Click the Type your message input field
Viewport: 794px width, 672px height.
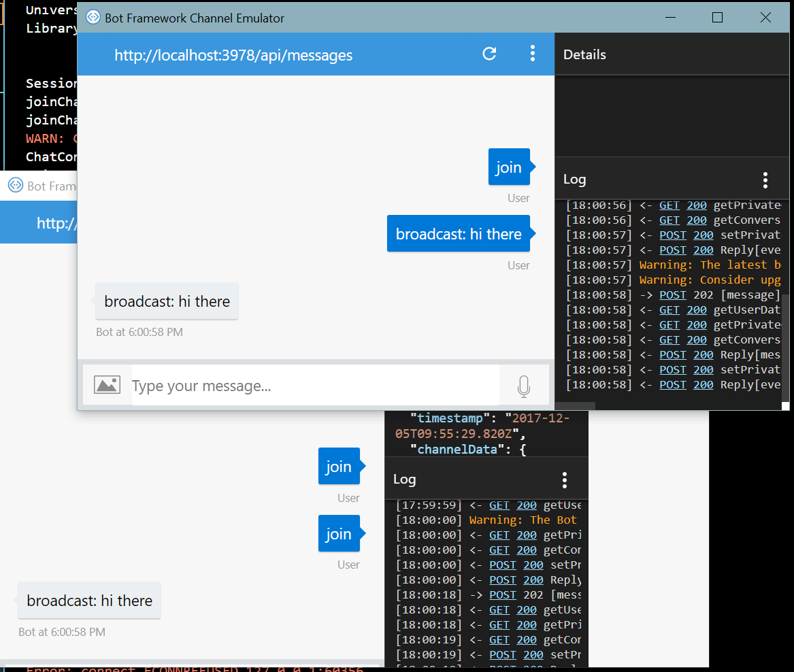click(x=315, y=386)
